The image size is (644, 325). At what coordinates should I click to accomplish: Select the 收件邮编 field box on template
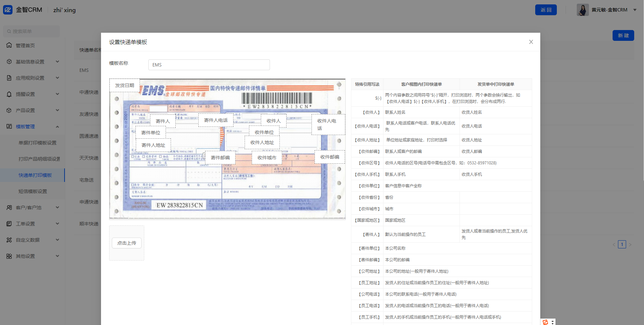330,157
